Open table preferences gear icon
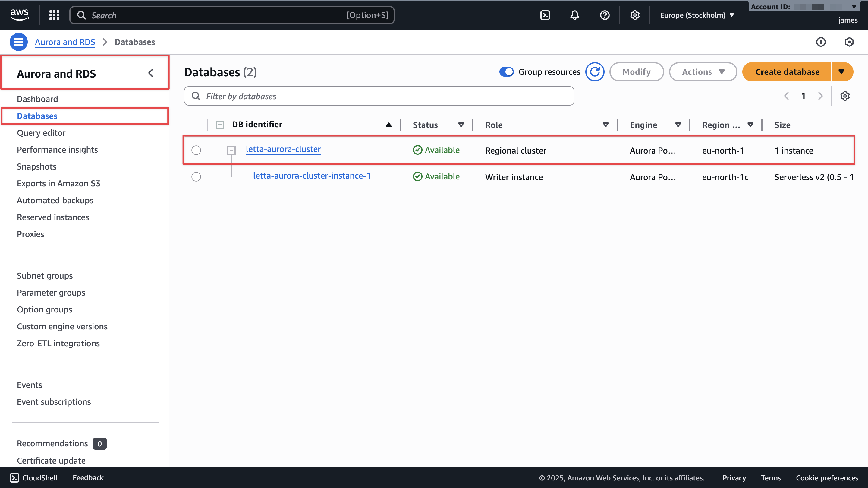The image size is (868, 488). (844, 96)
